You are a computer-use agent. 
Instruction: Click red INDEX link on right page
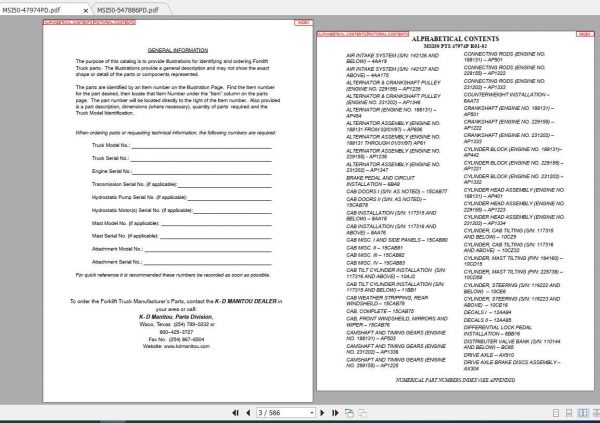point(585,34)
